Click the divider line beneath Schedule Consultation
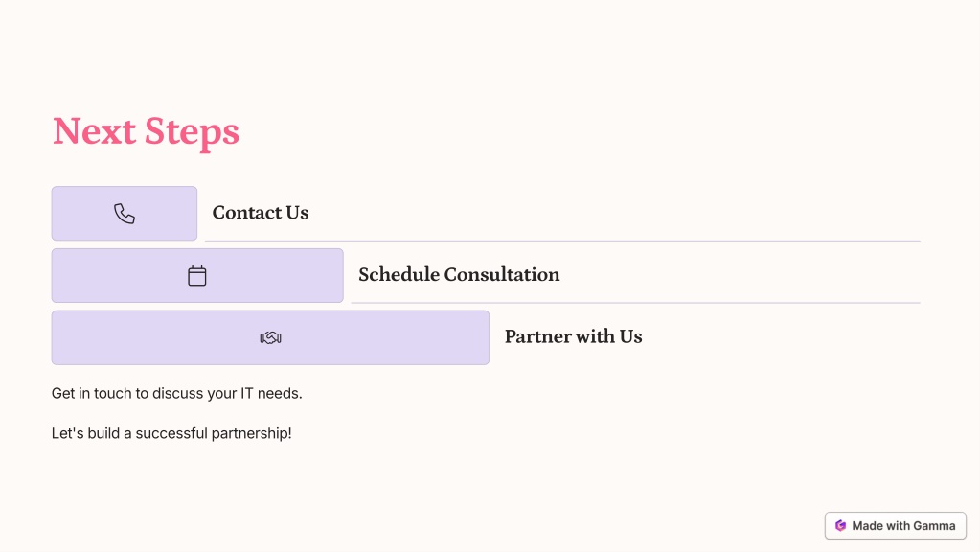The width and height of the screenshot is (980, 552). tap(636, 303)
